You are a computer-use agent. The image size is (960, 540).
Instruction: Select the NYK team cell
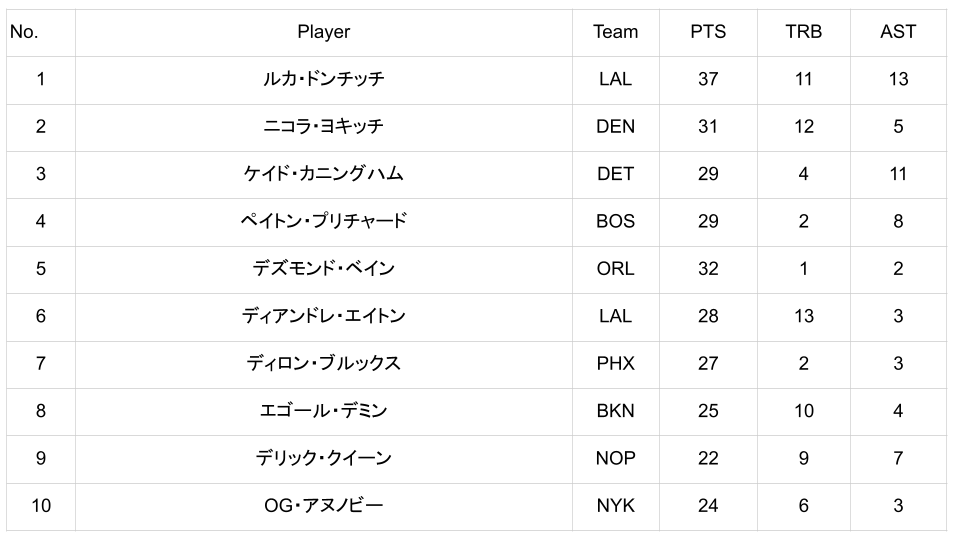point(615,506)
